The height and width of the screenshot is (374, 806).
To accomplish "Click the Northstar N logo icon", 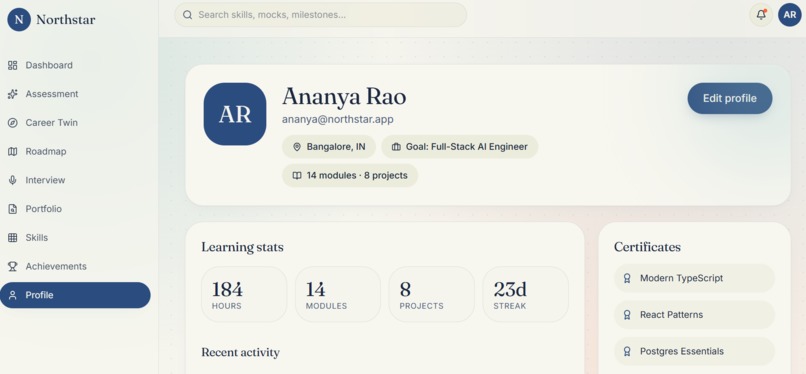I will click(19, 20).
